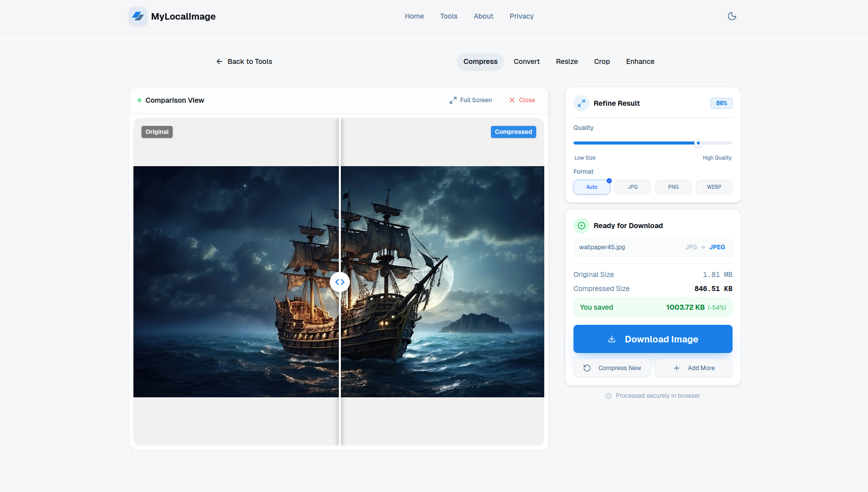Click the restart icon beside Compress New
This screenshot has width=868, height=492.
(x=587, y=368)
